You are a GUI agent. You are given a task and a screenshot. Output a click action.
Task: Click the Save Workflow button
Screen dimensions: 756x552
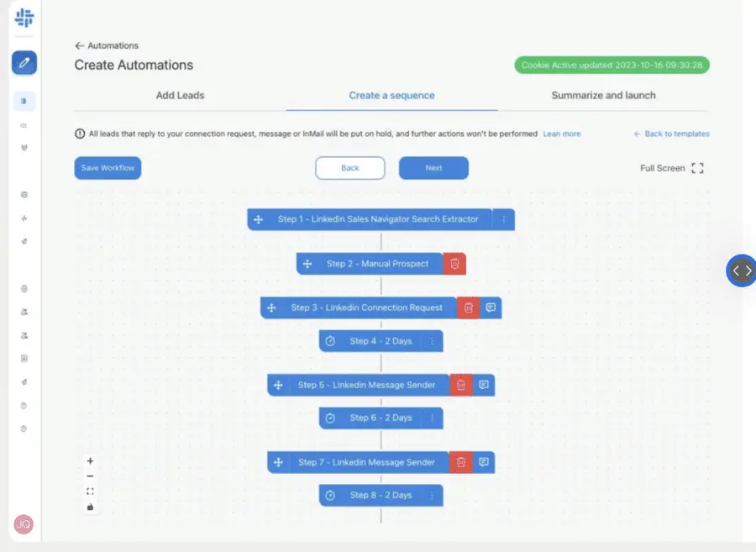pyautogui.click(x=107, y=168)
